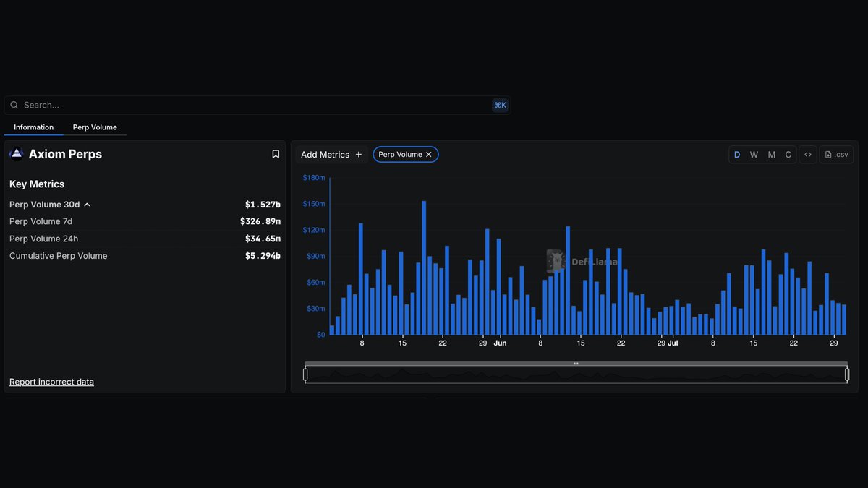Click the Cumulative Perp Volume value $5.294b

pyautogui.click(x=263, y=256)
